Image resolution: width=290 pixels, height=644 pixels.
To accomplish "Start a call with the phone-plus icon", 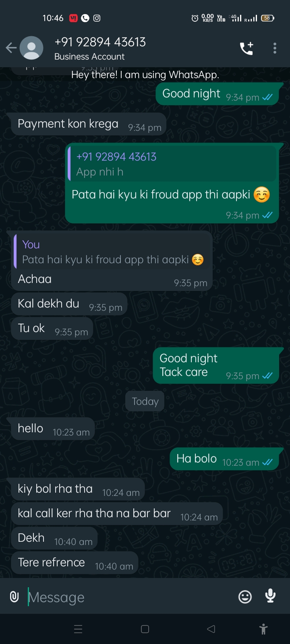I will point(246,48).
